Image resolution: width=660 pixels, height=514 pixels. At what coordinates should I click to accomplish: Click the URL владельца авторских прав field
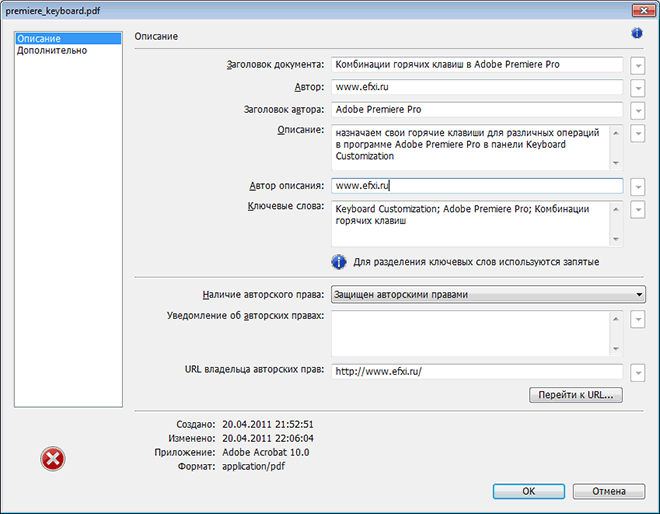[477, 372]
